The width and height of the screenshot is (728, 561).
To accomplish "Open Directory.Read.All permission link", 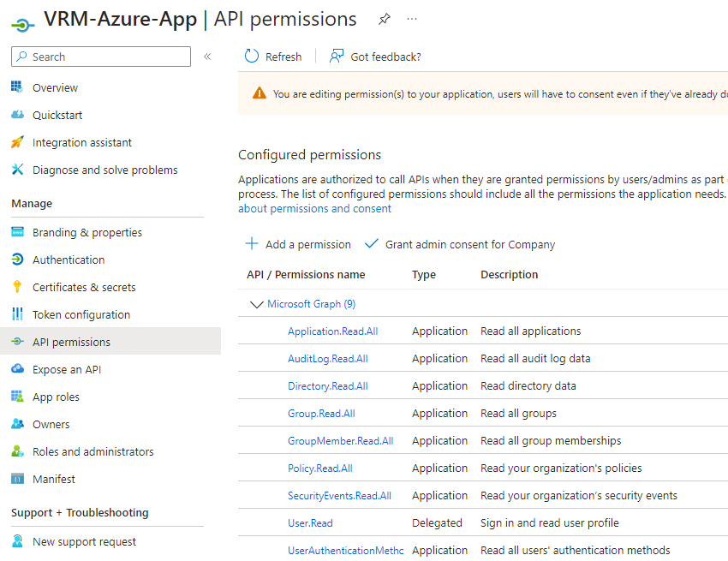I will coord(327,386).
